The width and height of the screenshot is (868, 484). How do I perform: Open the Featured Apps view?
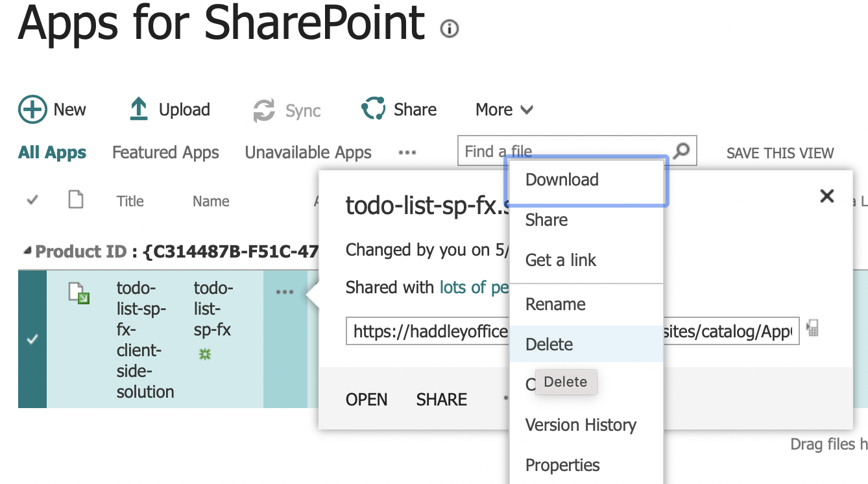tap(165, 153)
